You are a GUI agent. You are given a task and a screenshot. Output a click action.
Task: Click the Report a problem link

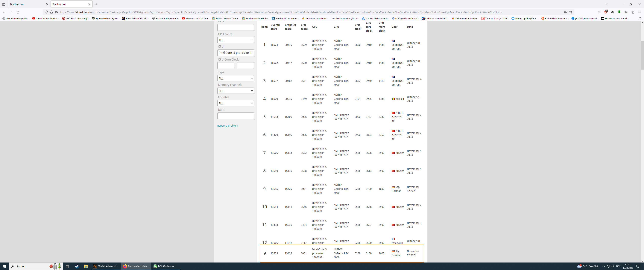pyautogui.click(x=227, y=126)
